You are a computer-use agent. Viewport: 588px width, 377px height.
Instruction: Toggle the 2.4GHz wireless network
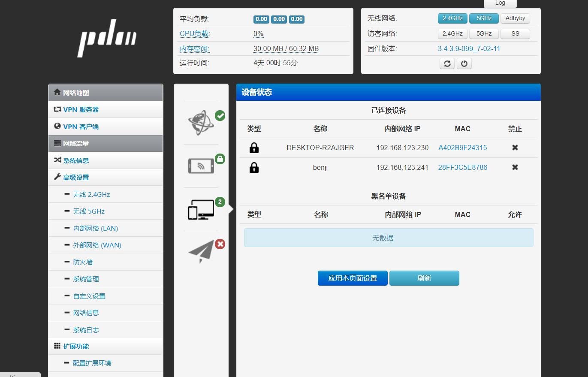pos(452,18)
